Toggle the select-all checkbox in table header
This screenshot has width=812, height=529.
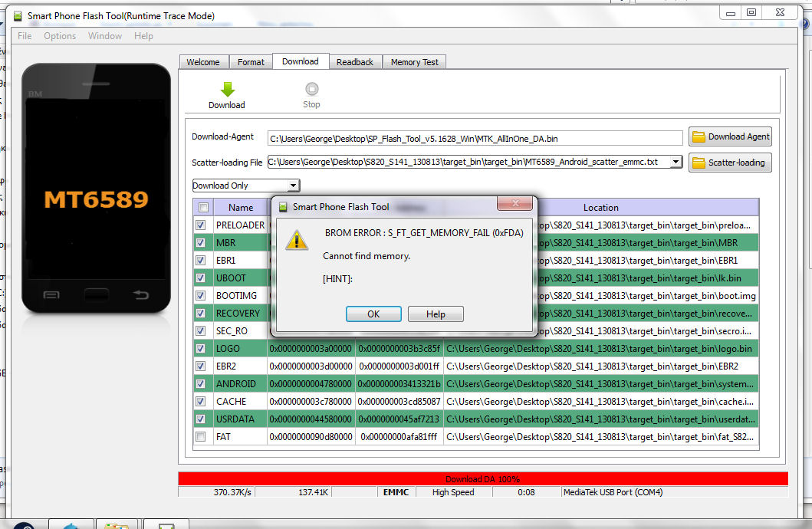[x=203, y=208]
